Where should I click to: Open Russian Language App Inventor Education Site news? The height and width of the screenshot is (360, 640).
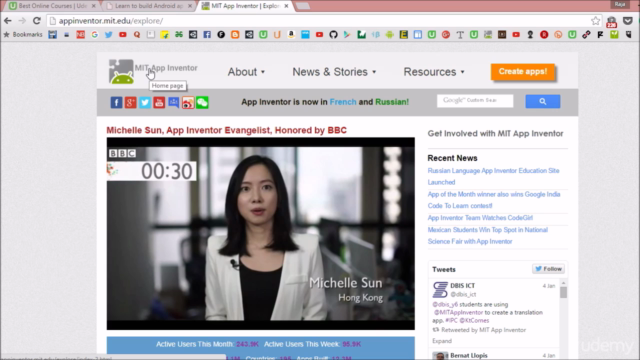493,176
